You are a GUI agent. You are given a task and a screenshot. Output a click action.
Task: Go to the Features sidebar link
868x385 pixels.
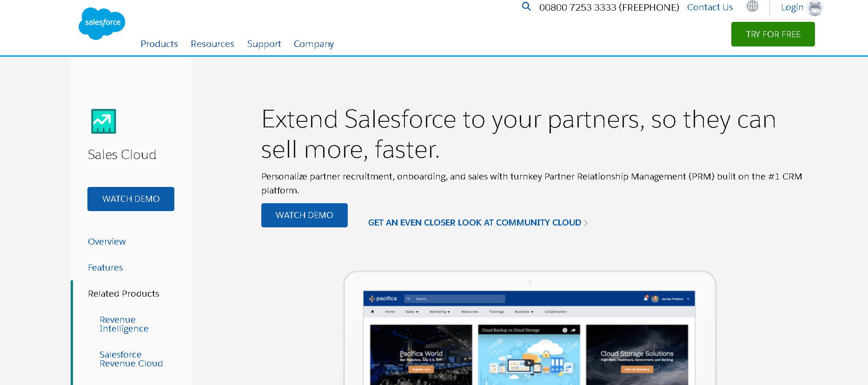tap(106, 267)
